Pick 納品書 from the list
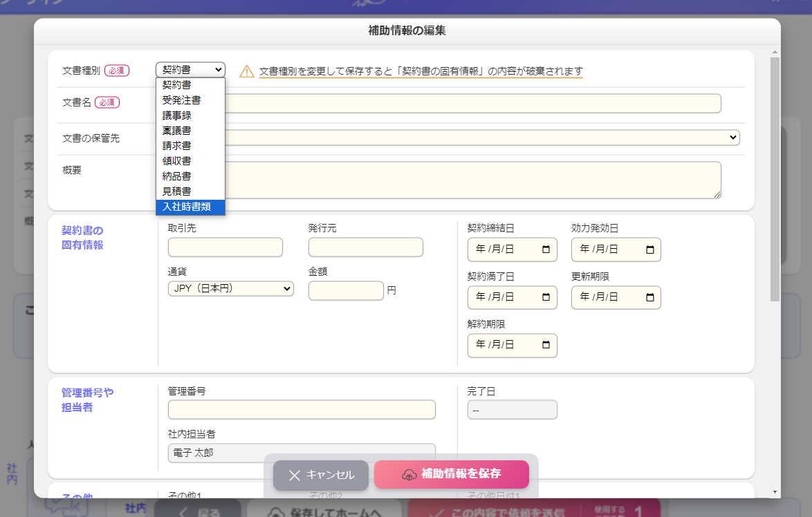 [x=190, y=176]
